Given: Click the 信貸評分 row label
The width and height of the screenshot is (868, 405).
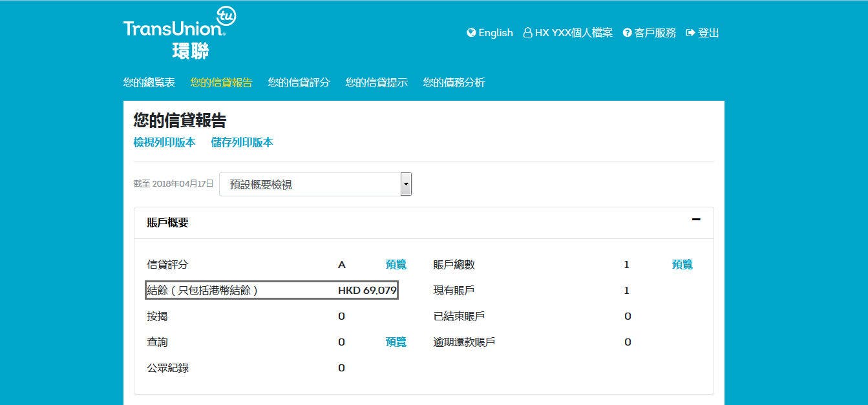Looking at the screenshot, I should (x=168, y=265).
